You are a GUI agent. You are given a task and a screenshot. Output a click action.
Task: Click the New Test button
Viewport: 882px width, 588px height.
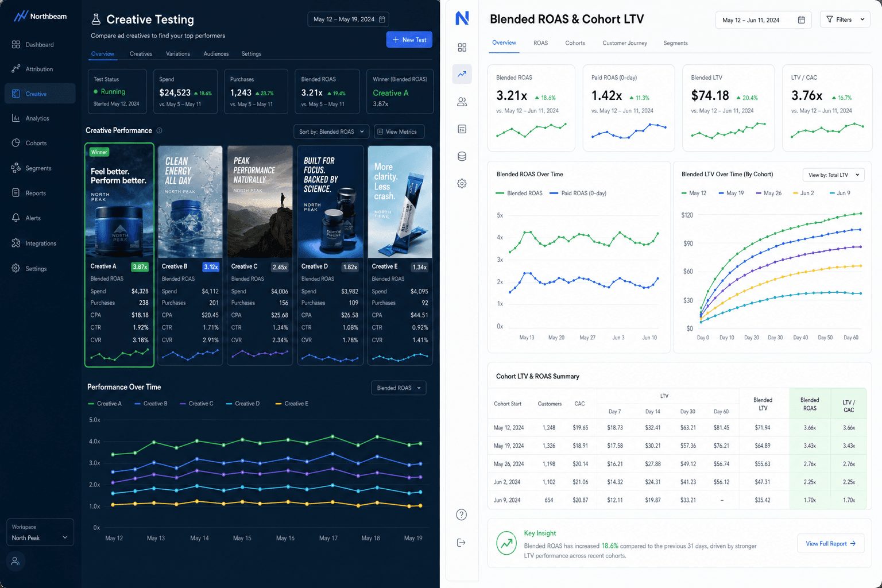point(409,40)
